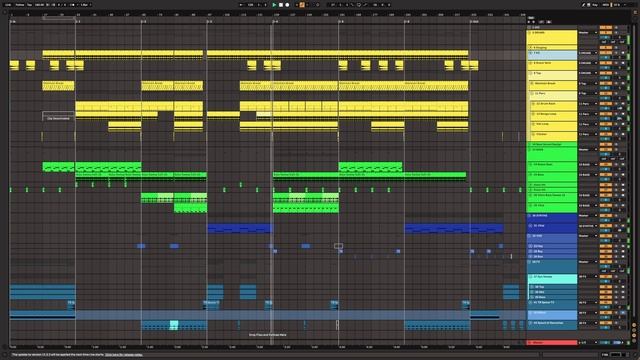The height and width of the screenshot is (360, 640).
Task: Enable Draw Mode with the pencil icon
Action: coord(584,5)
